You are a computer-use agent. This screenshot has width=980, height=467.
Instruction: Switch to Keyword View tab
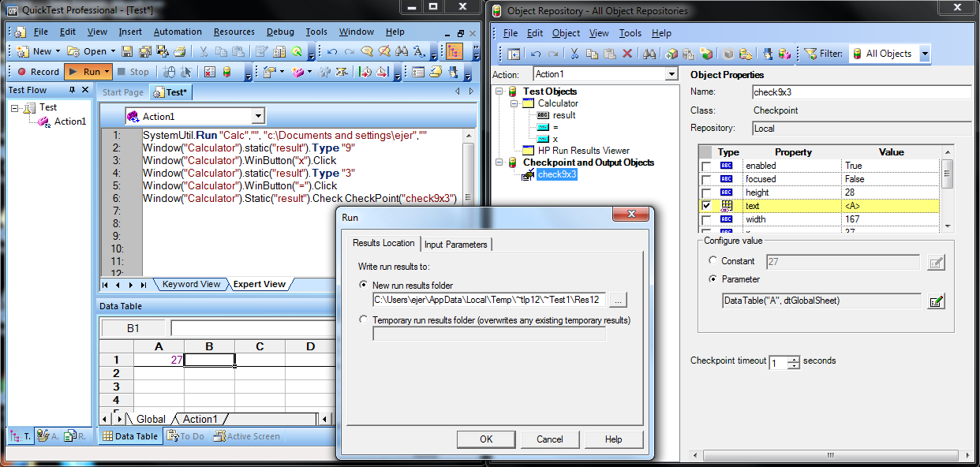[191, 284]
